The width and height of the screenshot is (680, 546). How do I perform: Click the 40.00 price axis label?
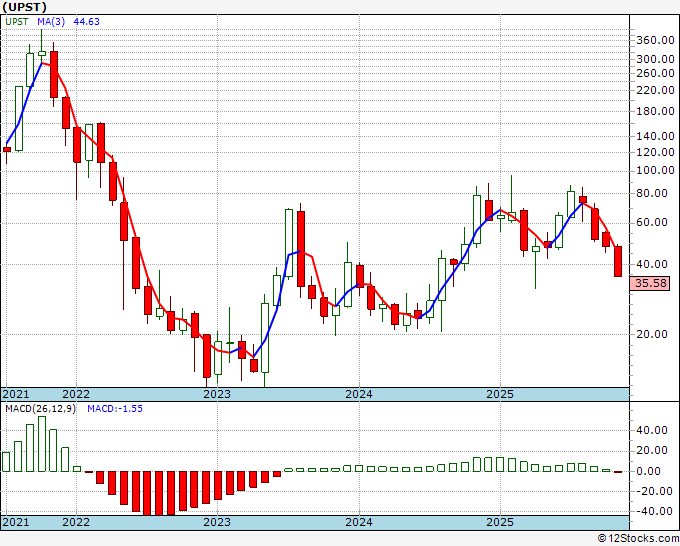click(652, 264)
